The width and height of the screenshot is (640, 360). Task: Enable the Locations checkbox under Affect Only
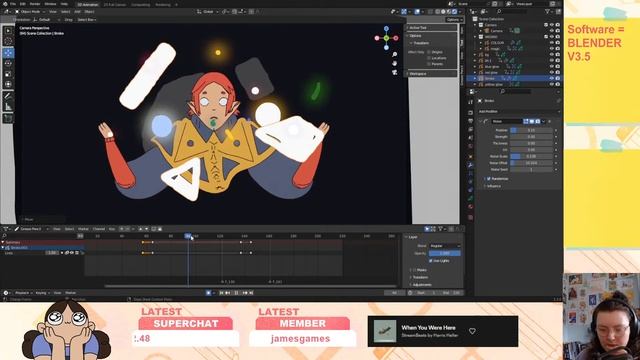pyautogui.click(x=429, y=58)
